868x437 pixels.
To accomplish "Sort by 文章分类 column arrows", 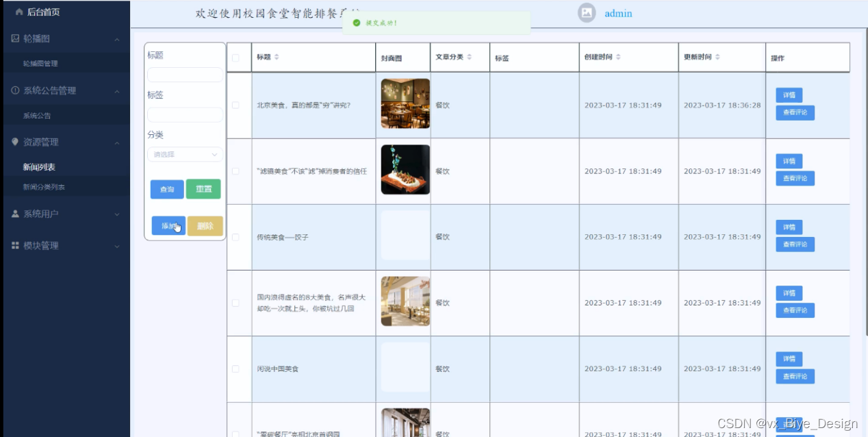I will coord(470,57).
